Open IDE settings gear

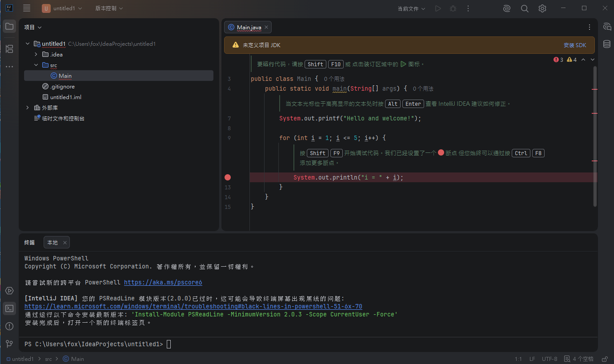click(542, 8)
